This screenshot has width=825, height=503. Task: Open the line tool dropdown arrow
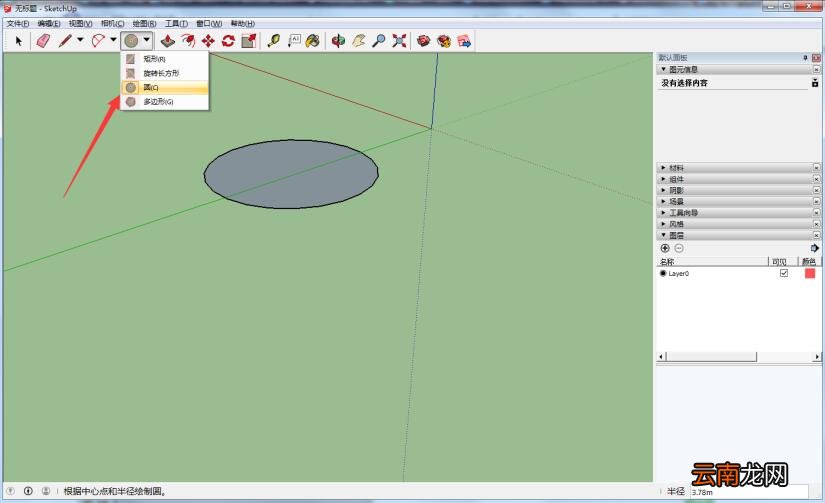(x=81, y=39)
